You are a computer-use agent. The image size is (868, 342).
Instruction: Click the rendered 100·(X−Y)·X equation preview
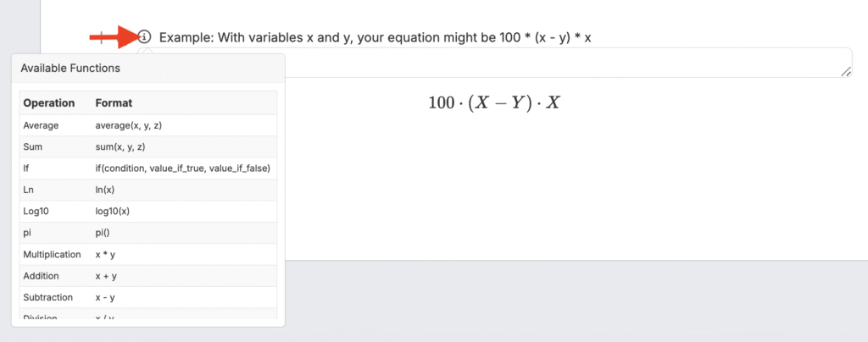click(x=495, y=102)
